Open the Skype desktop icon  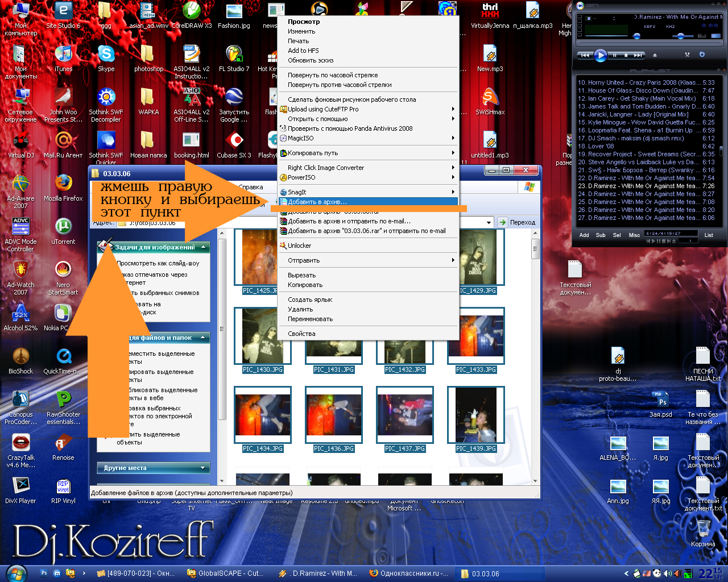106,59
